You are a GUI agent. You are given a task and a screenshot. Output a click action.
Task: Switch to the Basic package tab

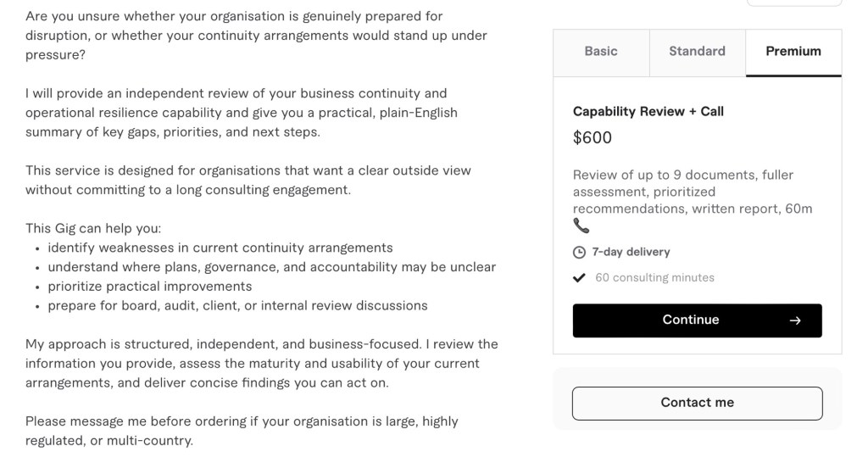coord(601,52)
